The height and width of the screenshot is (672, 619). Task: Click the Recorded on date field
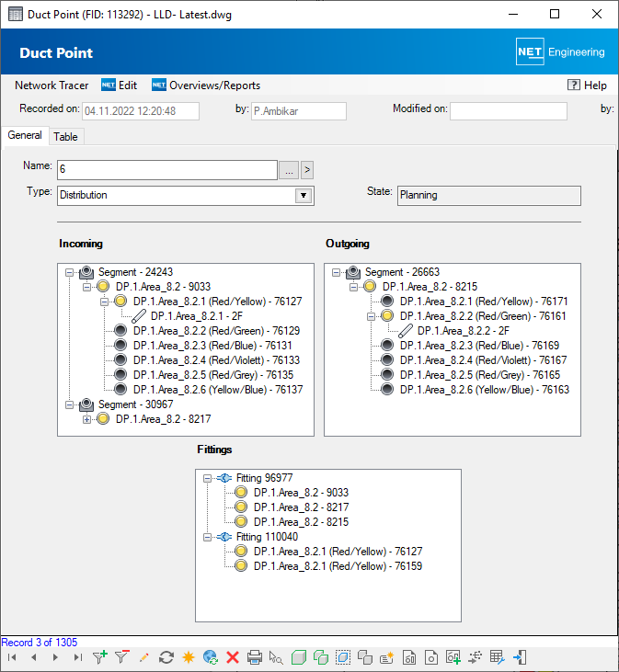click(x=141, y=111)
